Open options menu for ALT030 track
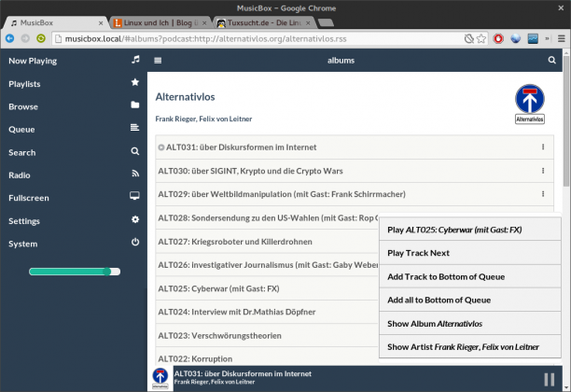Image resolution: width=571 pixels, height=392 pixels. pyautogui.click(x=543, y=171)
